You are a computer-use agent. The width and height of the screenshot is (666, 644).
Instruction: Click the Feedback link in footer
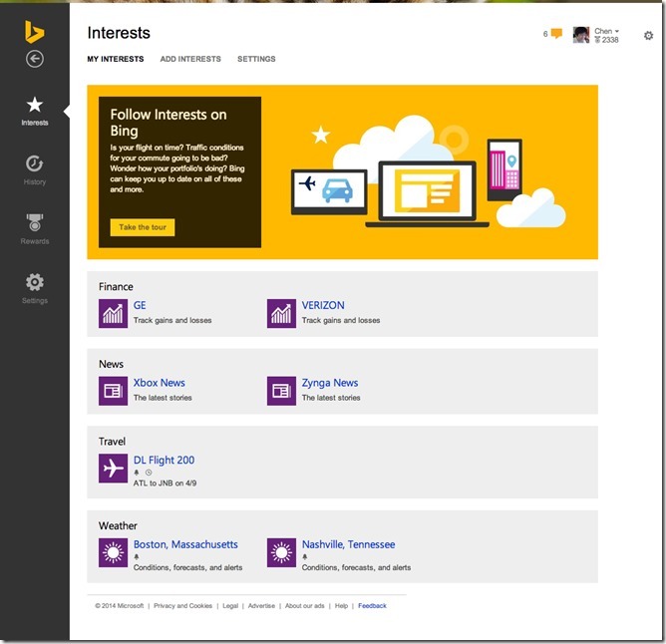[372, 605]
